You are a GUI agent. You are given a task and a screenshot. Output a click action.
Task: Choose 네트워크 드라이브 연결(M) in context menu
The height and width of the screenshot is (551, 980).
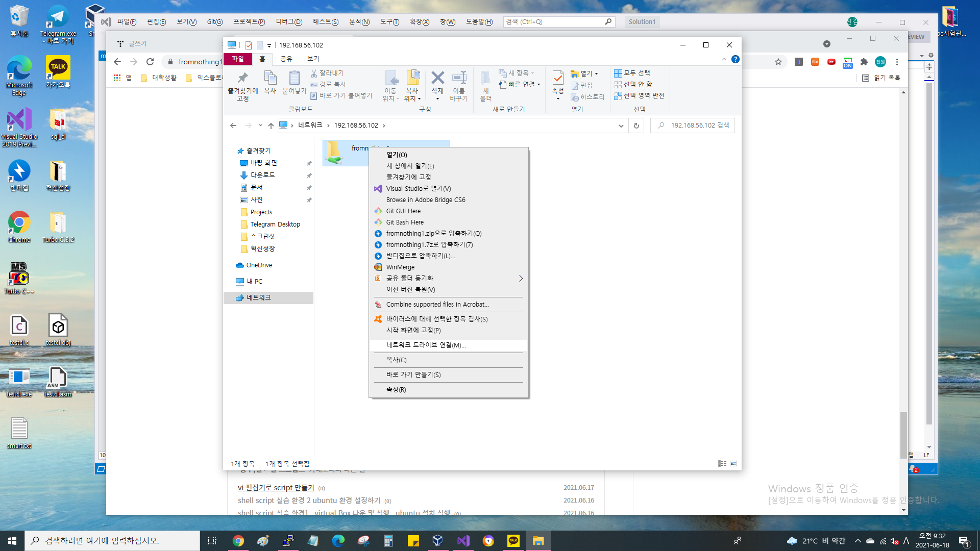click(426, 345)
